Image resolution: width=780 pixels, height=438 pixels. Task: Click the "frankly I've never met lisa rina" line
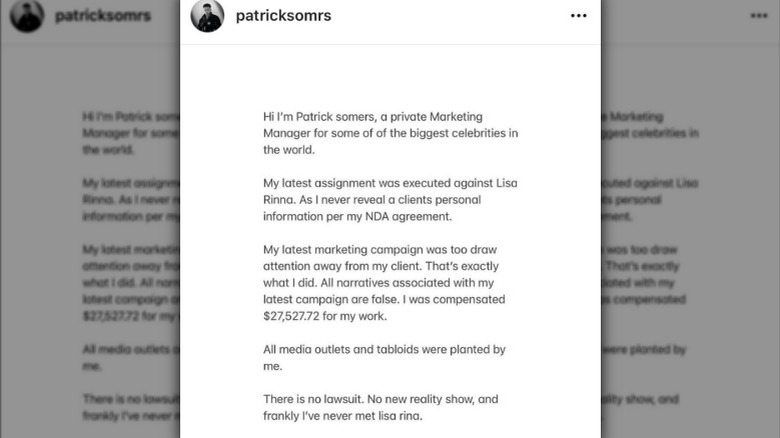point(343,416)
